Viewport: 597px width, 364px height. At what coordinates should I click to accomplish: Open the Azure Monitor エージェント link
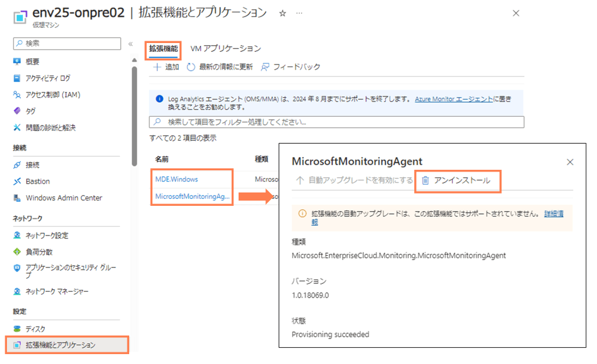(454, 99)
